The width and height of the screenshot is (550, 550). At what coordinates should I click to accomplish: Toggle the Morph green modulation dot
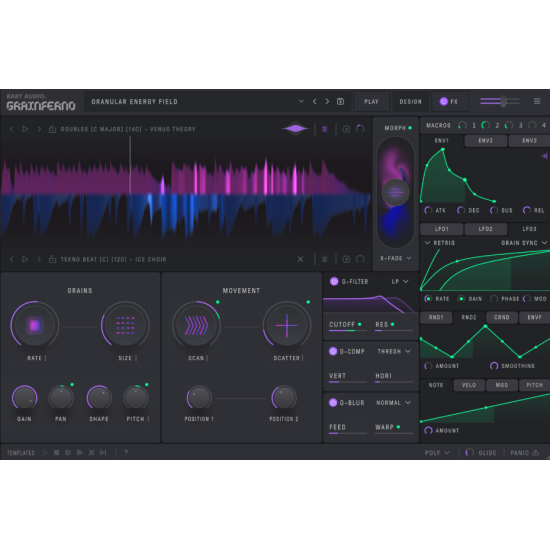(x=410, y=128)
